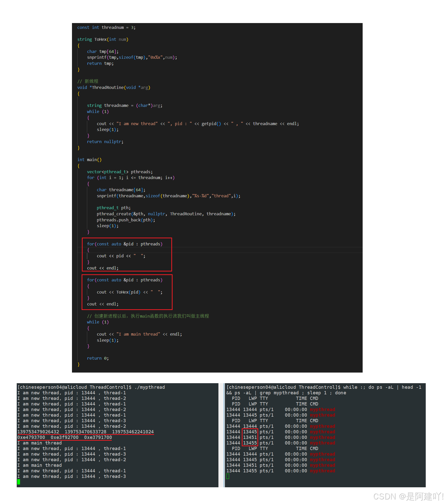
Task: Click the cout 'I am main thread' code line
Action: [x=139, y=334]
